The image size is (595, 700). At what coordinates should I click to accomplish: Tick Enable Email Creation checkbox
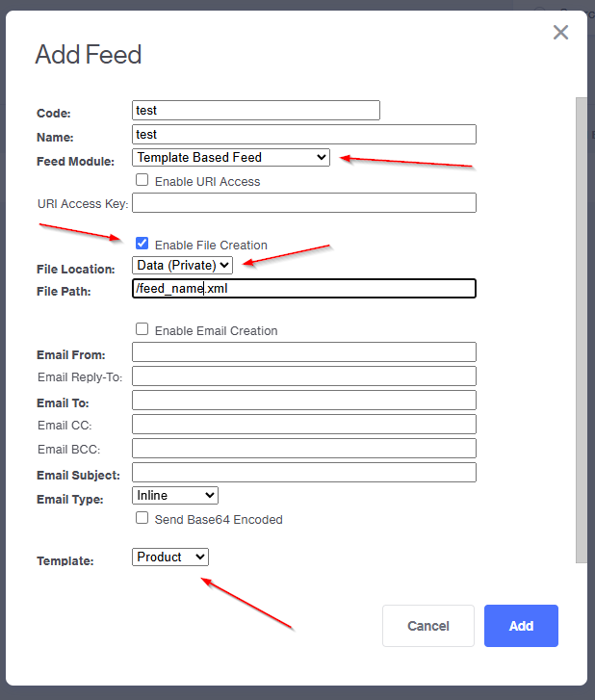coord(142,329)
